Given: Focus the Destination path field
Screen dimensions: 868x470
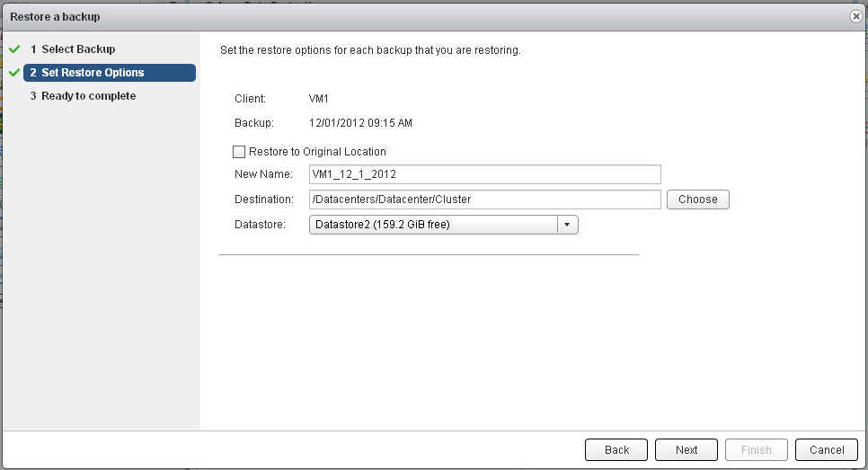Looking at the screenshot, I should tap(485, 200).
